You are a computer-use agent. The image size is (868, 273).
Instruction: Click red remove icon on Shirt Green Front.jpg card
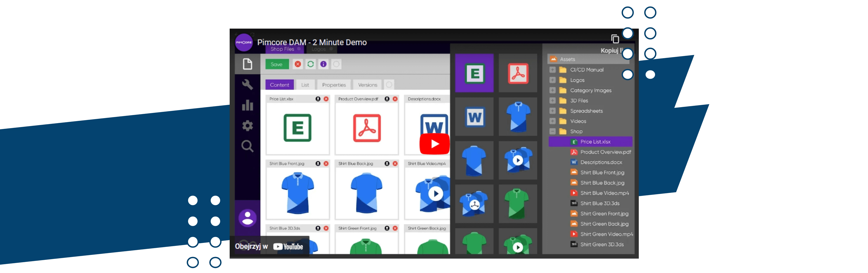(x=395, y=228)
